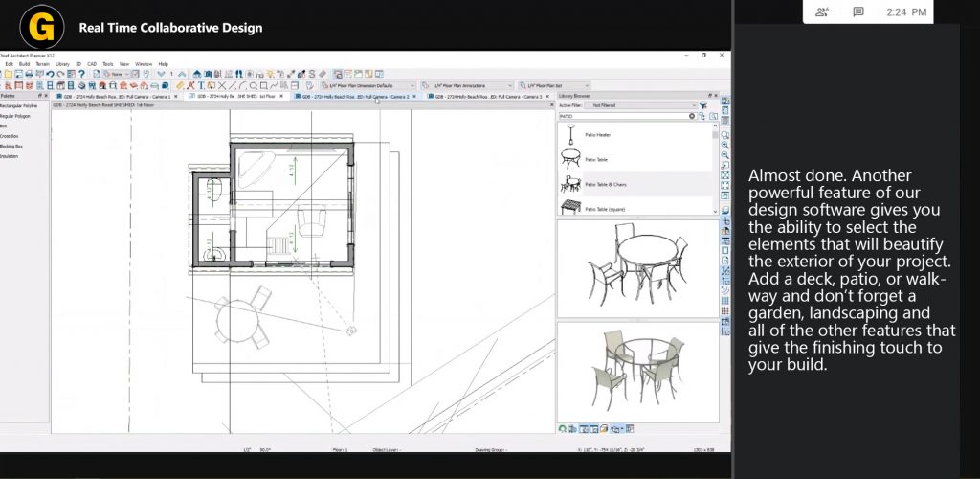Click the blue question mark Help icon
The image size is (980, 479).
pos(82,74)
